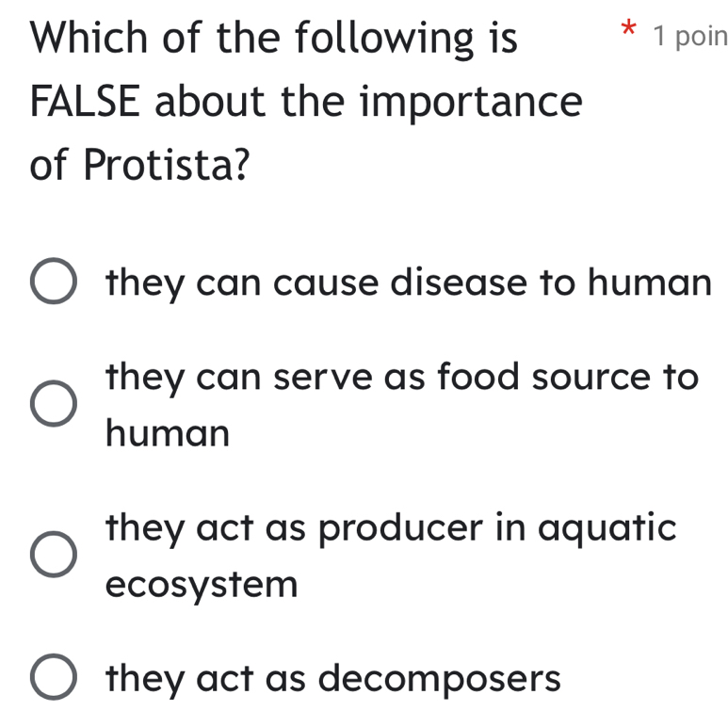Screen dimensions: 728x727
Task: Click the 'they can cause disease to human' label
Action: click(408, 283)
